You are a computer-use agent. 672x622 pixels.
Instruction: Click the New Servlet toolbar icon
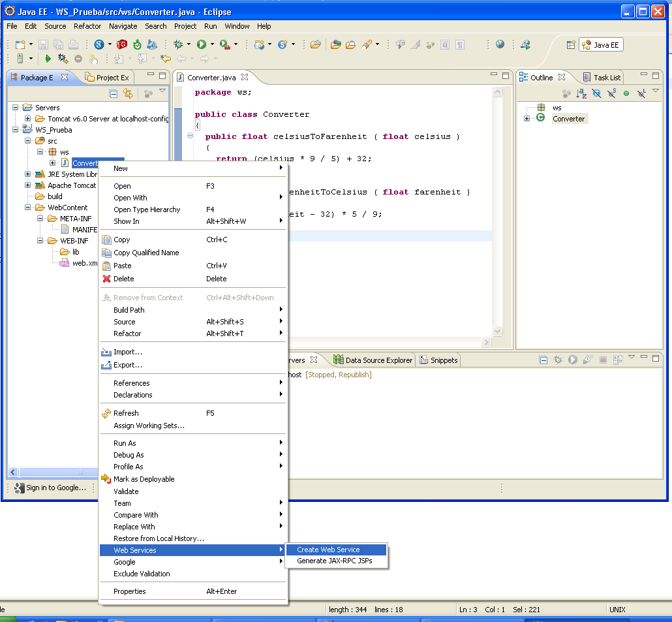point(283,44)
